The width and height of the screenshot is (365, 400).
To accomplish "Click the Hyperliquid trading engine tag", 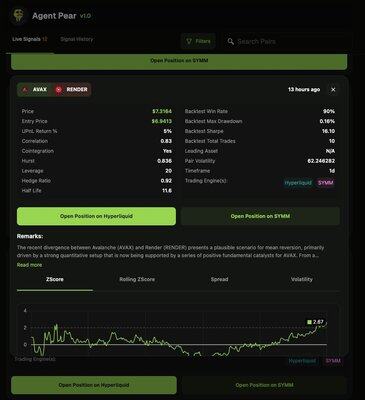I will pos(298,183).
